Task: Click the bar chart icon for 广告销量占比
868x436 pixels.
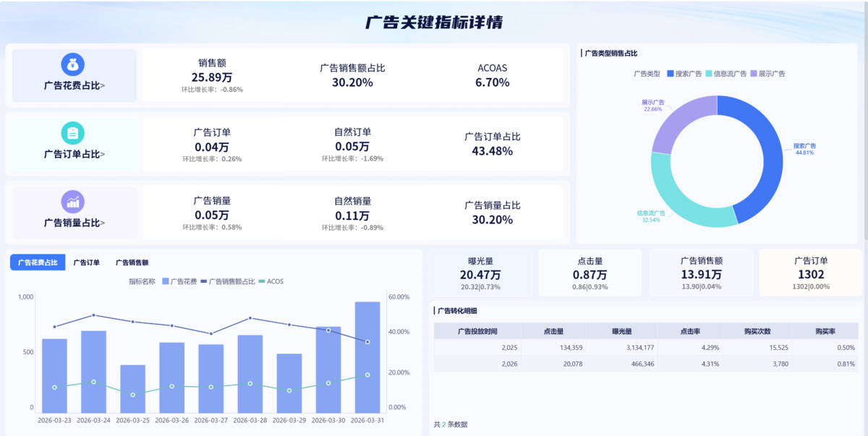Action: pyautogui.click(x=73, y=202)
